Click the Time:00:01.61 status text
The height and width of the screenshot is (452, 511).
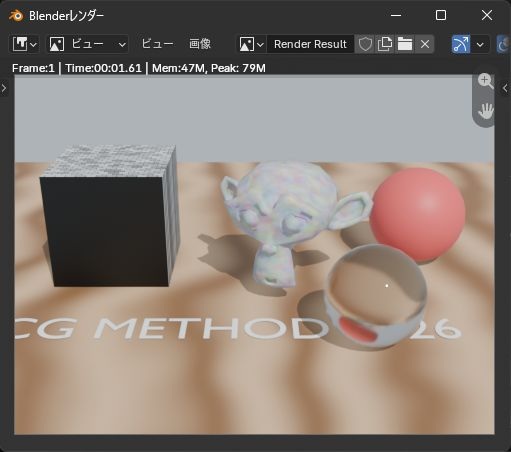(104, 68)
